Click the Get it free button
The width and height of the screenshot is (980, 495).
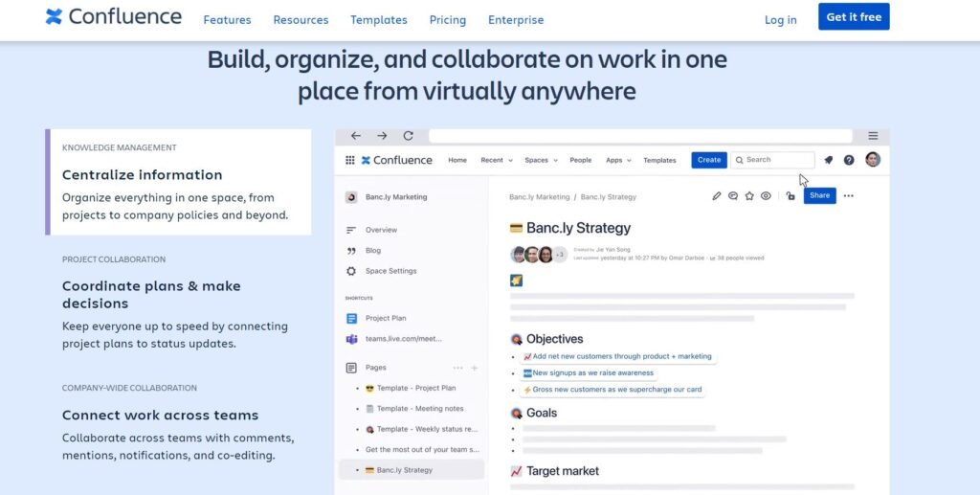click(x=854, y=17)
